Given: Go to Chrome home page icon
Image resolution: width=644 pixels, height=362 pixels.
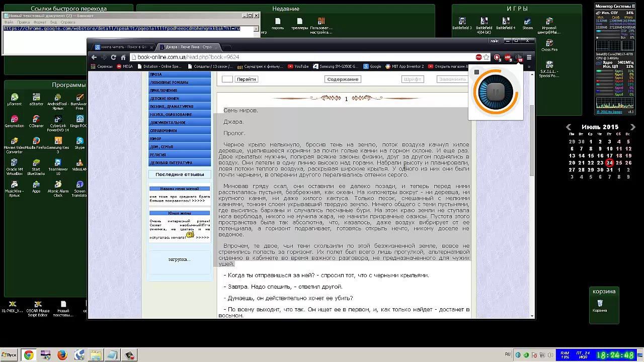Looking at the screenshot, I should pyautogui.click(x=123, y=57).
